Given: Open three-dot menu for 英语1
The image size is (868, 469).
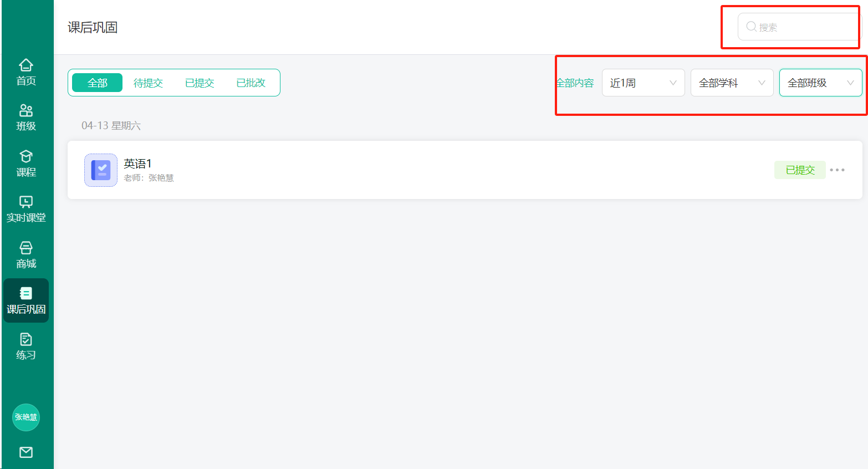Looking at the screenshot, I should pyautogui.click(x=838, y=170).
